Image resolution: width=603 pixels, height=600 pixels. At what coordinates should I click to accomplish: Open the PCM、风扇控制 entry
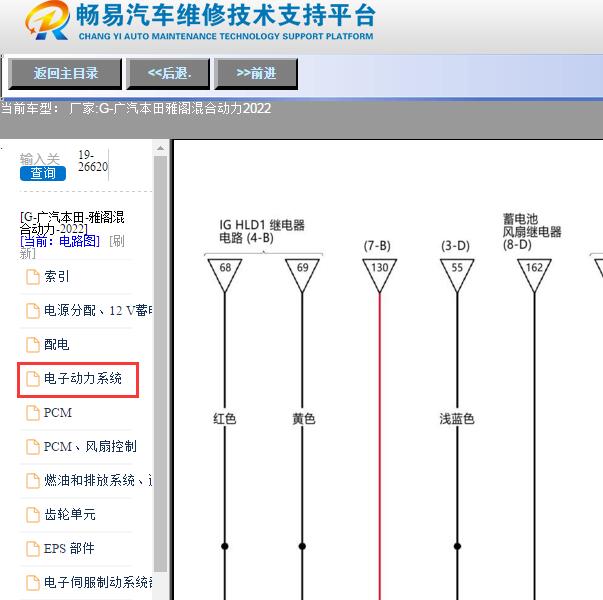pyautogui.click(x=90, y=447)
